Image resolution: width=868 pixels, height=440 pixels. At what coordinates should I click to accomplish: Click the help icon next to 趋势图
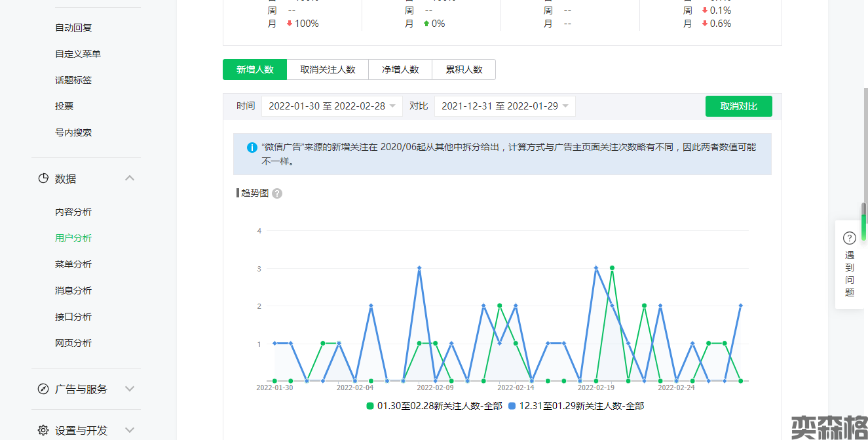click(277, 193)
